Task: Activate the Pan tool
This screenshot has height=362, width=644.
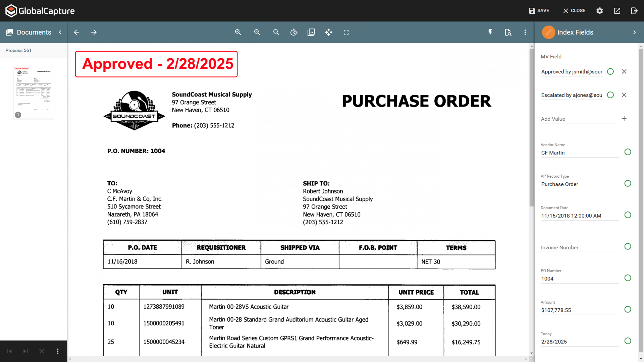Action: pyautogui.click(x=329, y=32)
